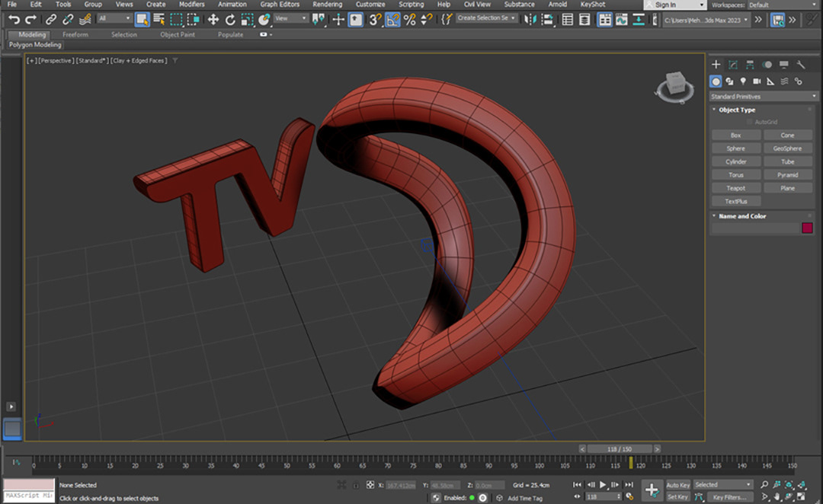Toggle the 3D Snaps icon

tap(374, 20)
